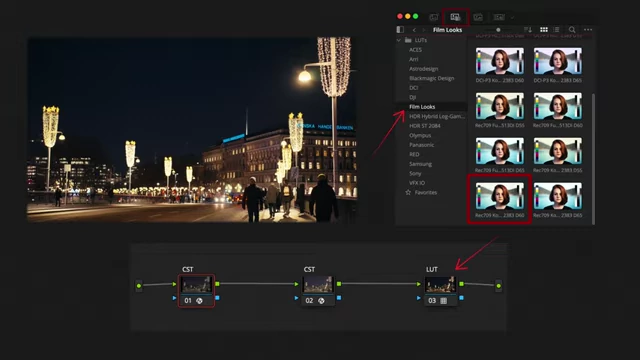Select the ACES LUT folder
This screenshot has width=640, height=360.
click(416, 50)
